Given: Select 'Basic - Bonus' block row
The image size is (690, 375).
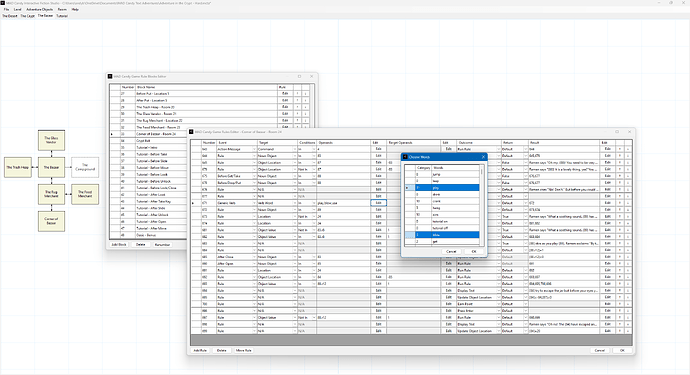Looking at the screenshot, I should [148, 235].
